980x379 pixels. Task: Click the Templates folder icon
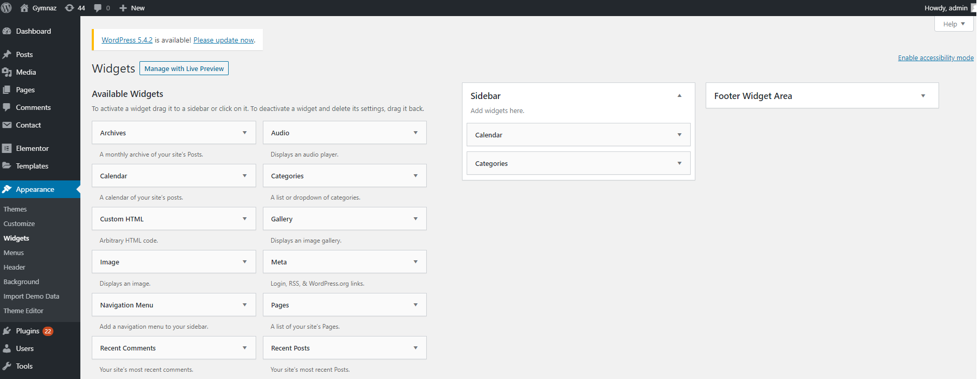(7, 166)
